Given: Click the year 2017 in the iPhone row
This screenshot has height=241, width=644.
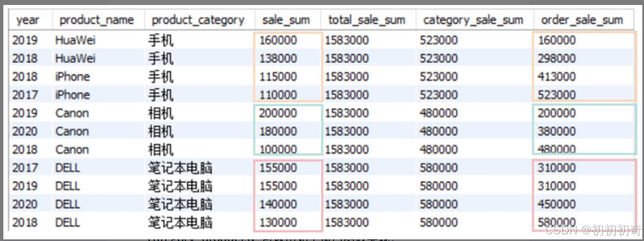Looking at the screenshot, I should coord(24,95).
